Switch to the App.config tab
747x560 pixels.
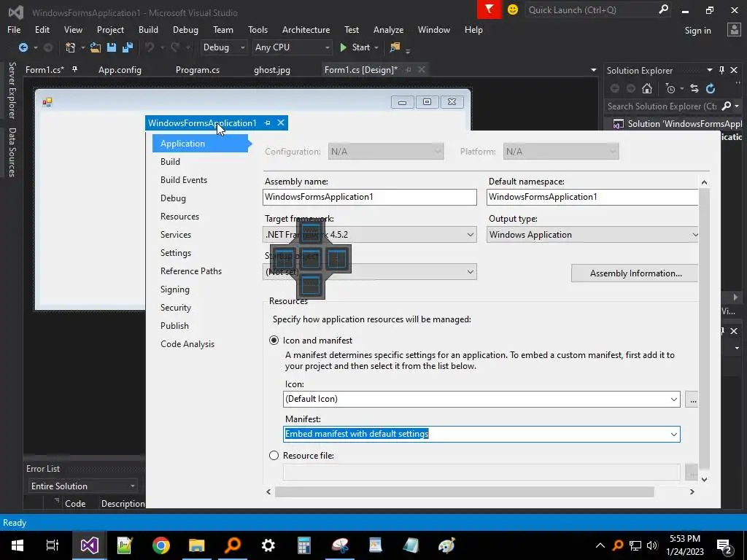pos(120,69)
